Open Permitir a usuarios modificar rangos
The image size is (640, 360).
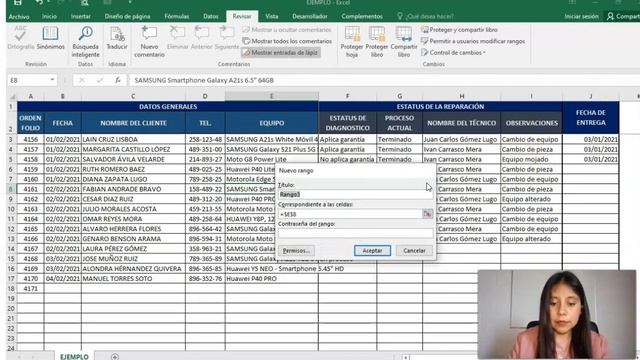pos(473,41)
